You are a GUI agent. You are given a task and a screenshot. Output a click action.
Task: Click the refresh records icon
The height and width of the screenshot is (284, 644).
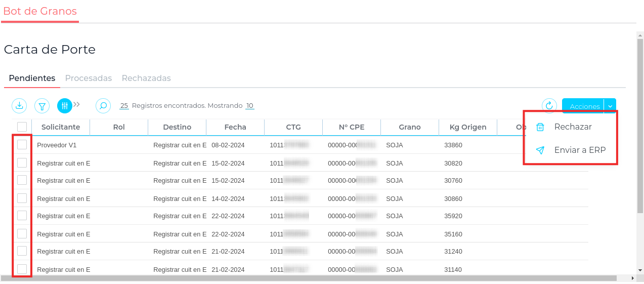(x=549, y=106)
